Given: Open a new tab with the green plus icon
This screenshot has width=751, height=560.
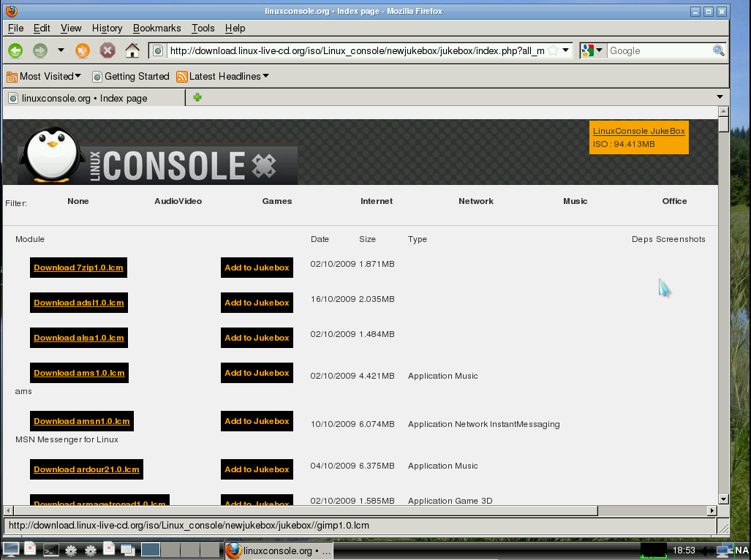Looking at the screenshot, I should click(x=197, y=98).
